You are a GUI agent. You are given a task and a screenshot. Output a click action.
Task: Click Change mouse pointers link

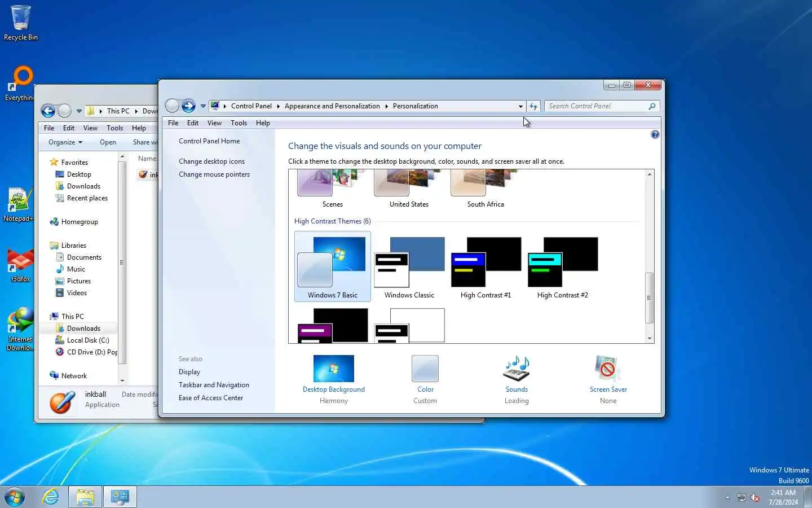tap(214, 174)
